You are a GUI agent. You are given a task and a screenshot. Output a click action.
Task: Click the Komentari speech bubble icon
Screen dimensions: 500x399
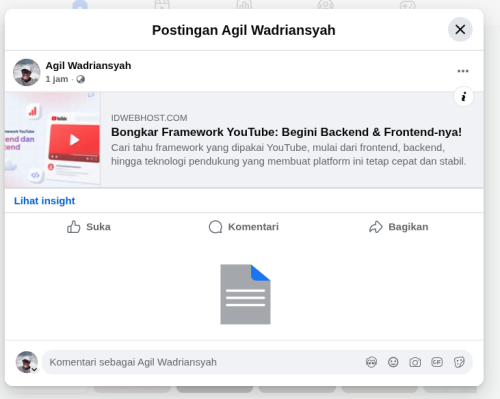(215, 227)
